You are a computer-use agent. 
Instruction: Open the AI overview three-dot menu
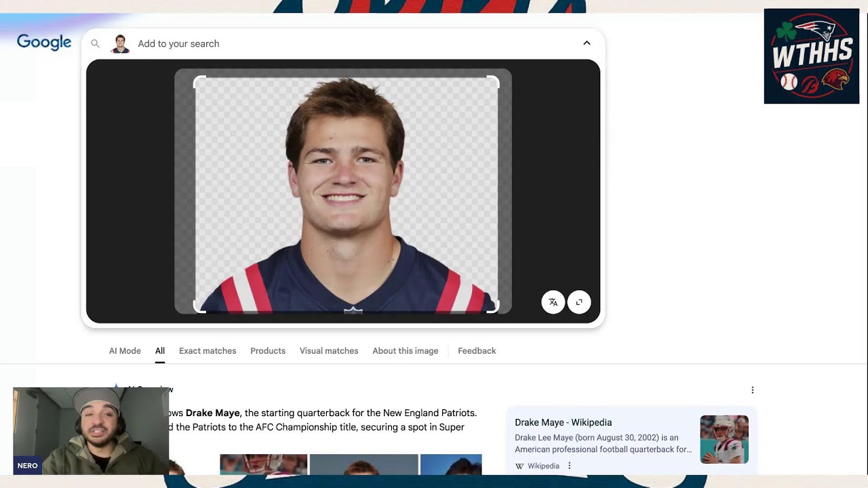click(x=752, y=390)
